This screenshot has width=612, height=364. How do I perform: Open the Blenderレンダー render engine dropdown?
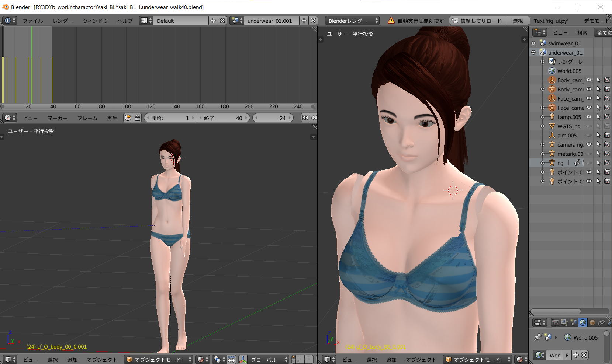(352, 21)
